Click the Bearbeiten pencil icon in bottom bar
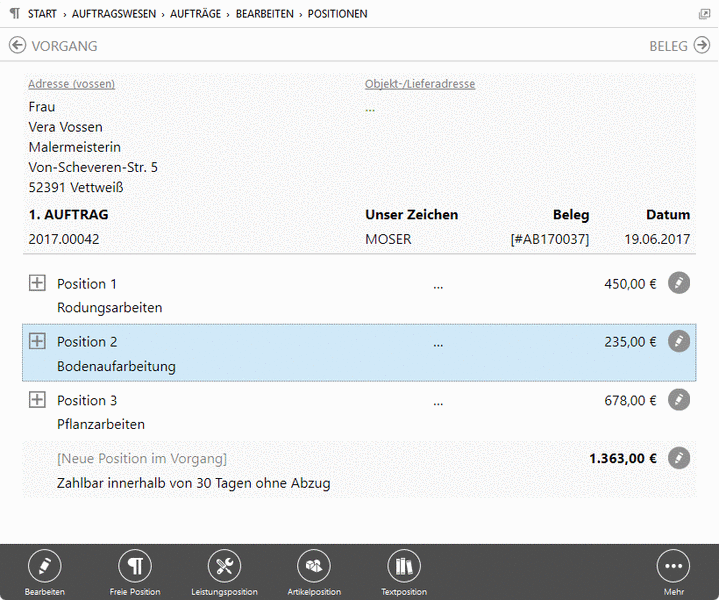The width and height of the screenshot is (719, 600). 44,566
